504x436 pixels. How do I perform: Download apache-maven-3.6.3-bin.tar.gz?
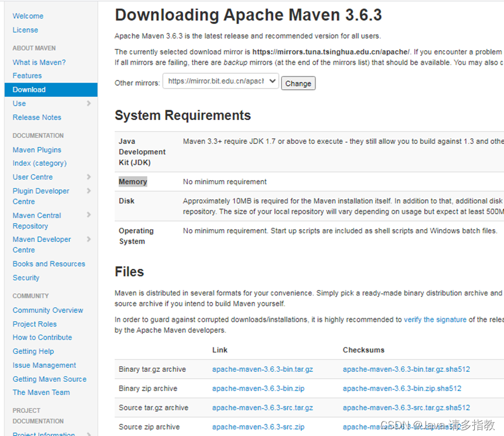(x=262, y=369)
